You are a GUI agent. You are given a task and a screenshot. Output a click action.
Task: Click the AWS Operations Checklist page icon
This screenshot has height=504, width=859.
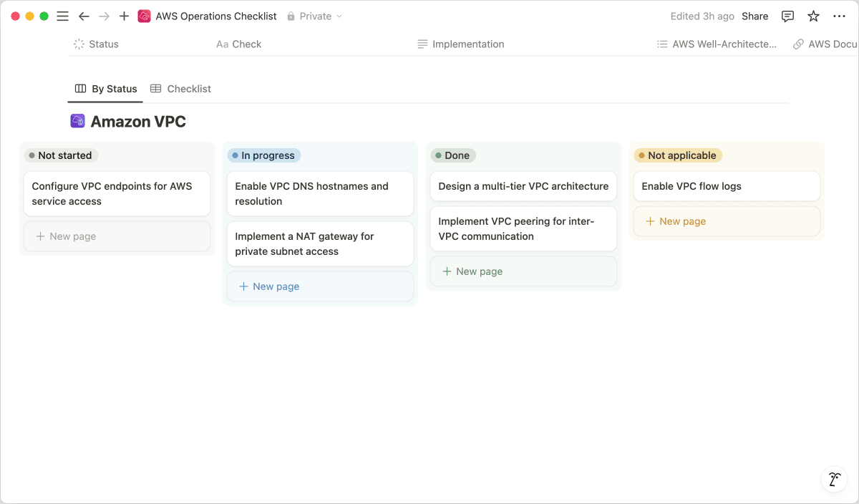144,16
